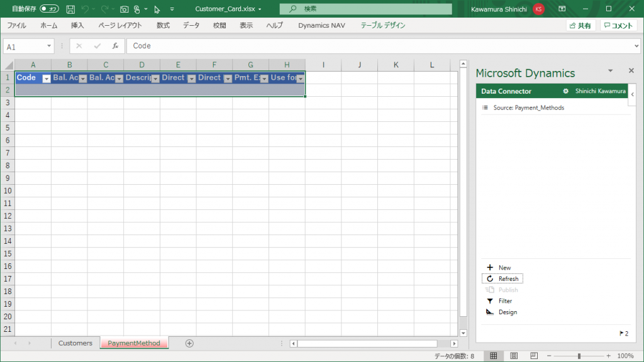
Task: Click the Insert Function fx icon
Action: pyautogui.click(x=116, y=46)
